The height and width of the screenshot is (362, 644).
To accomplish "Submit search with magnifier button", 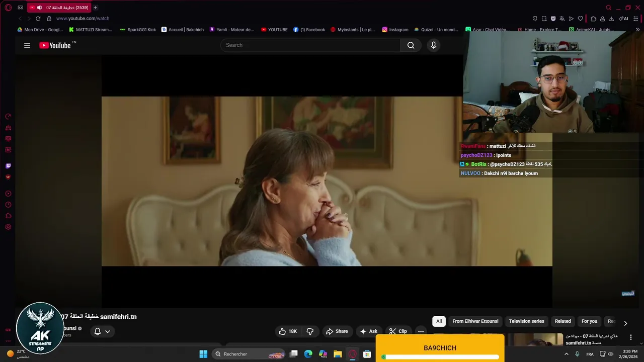I will tap(411, 45).
